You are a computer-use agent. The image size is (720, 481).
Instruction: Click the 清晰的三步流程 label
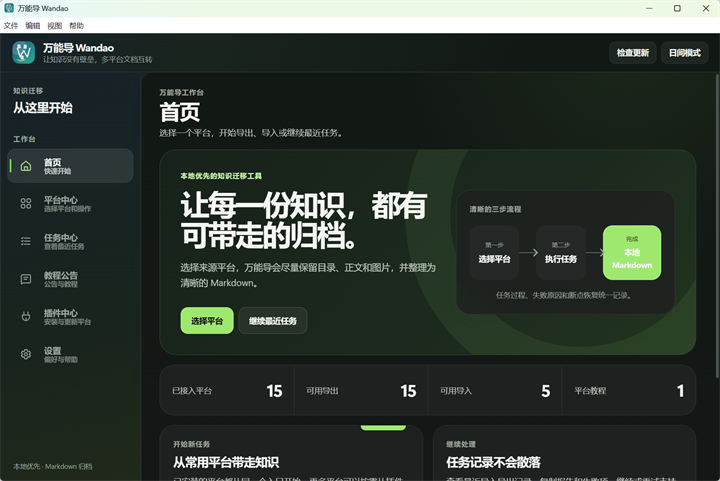pyautogui.click(x=495, y=209)
